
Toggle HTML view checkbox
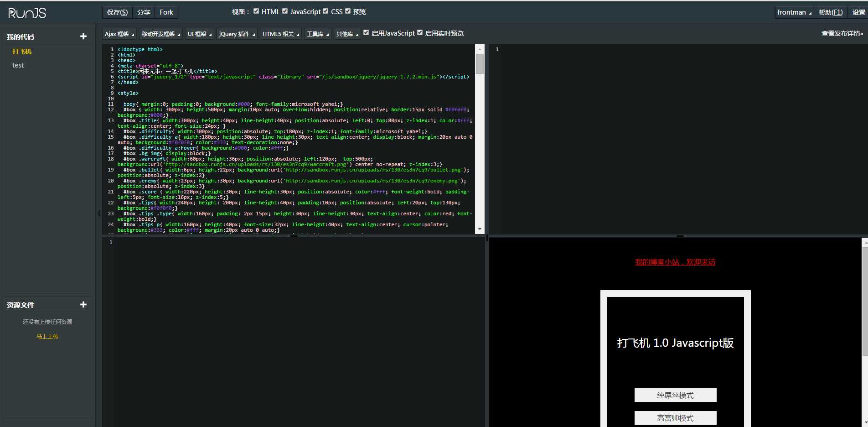[x=256, y=11]
